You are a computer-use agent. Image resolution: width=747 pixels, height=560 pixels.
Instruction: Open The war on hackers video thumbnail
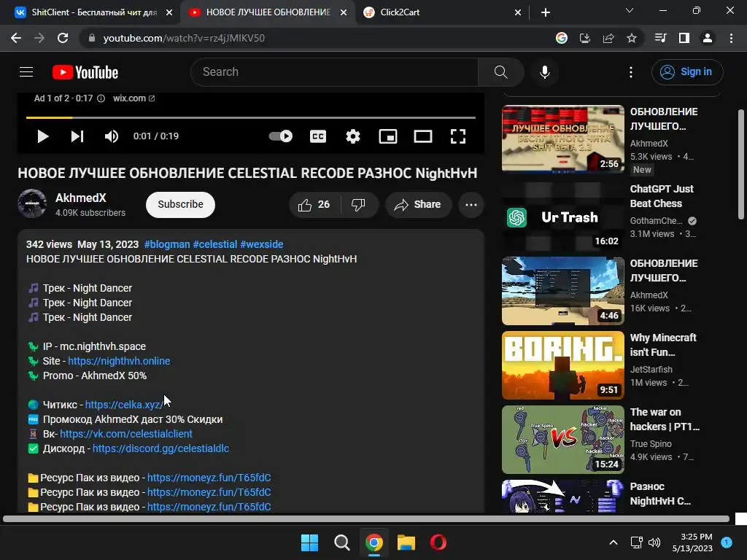[562, 440]
